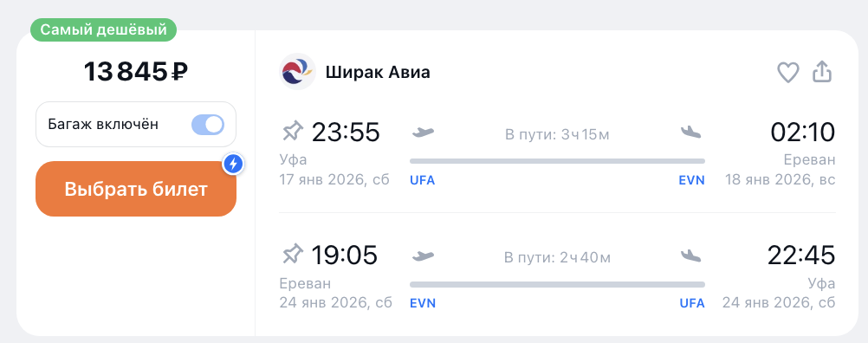Click the Ширак Авиа airline name
The image size is (868, 343).
click(378, 73)
